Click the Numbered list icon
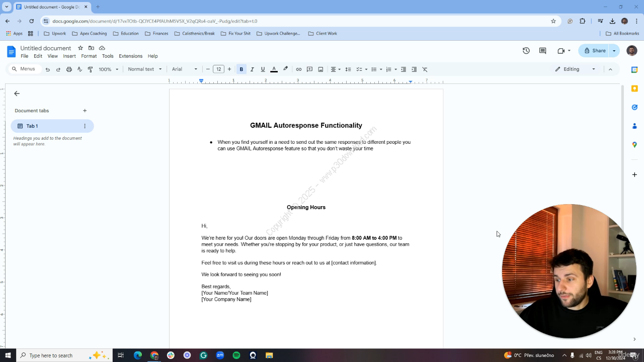The height and width of the screenshot is (362, 644). click(388, 69)
